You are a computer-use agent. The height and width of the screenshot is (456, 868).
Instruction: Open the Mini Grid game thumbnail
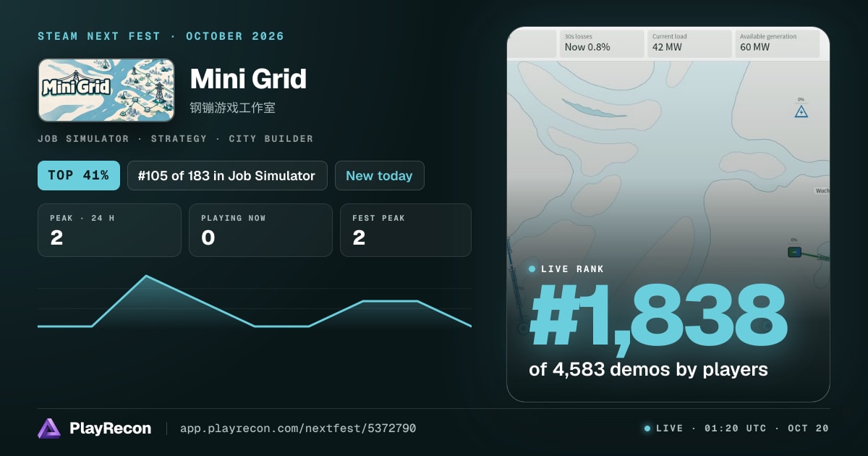click(x=106, y=90)
